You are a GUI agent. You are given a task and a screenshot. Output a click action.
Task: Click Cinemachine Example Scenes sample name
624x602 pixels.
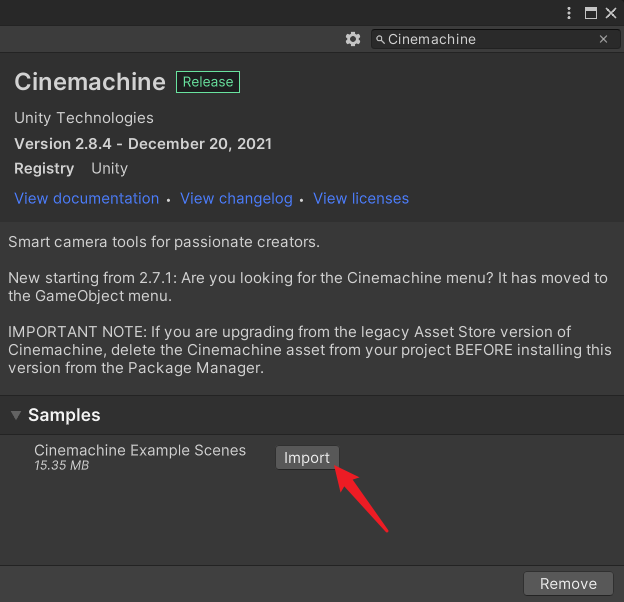coord(140,450)
